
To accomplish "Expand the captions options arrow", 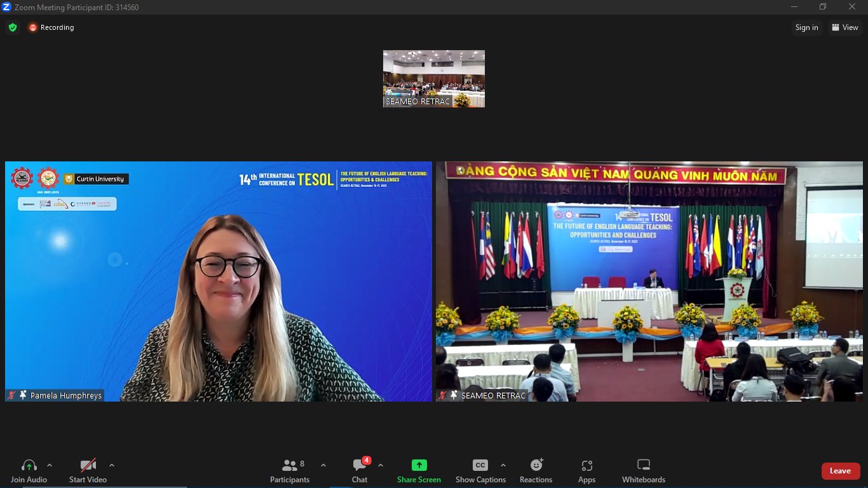I will tap(503, 465).
